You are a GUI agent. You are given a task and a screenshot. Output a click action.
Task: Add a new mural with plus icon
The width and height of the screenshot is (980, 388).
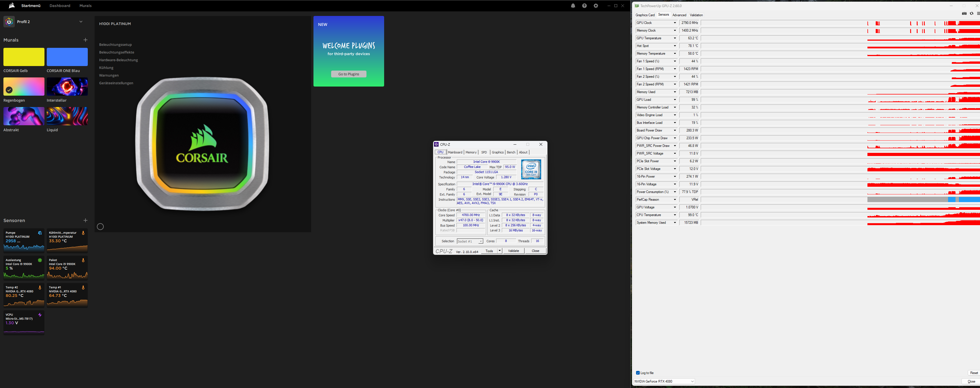click(x=85, y=40)
